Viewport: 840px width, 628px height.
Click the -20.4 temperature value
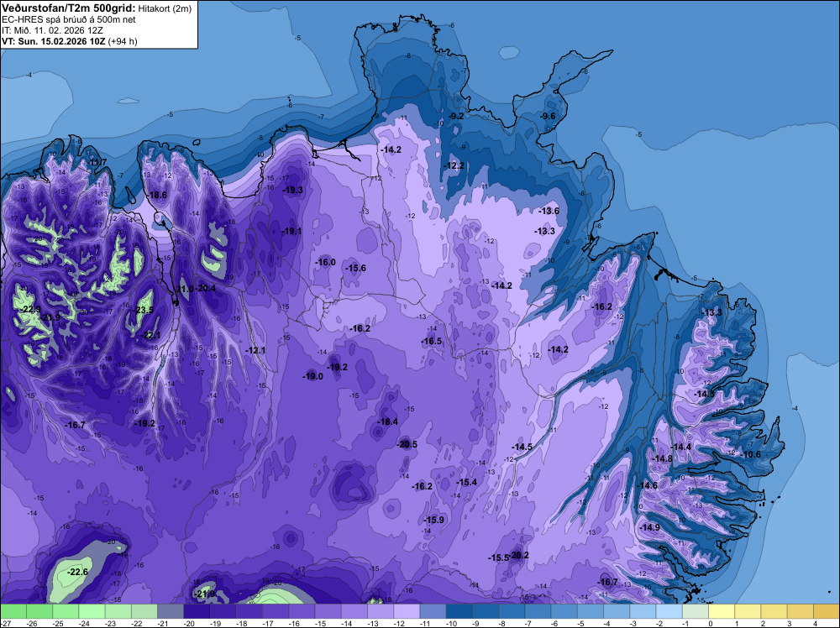pos(206,288)
